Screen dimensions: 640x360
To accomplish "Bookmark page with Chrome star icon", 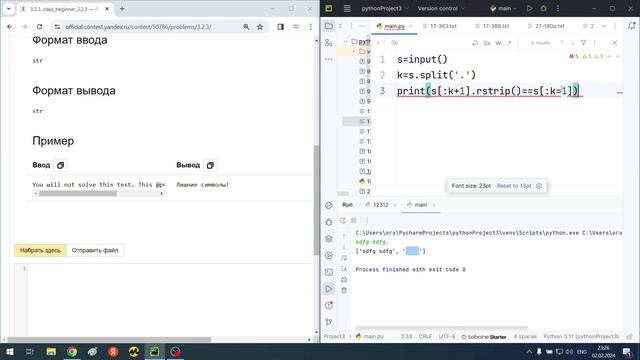I will tap(260, 27).
